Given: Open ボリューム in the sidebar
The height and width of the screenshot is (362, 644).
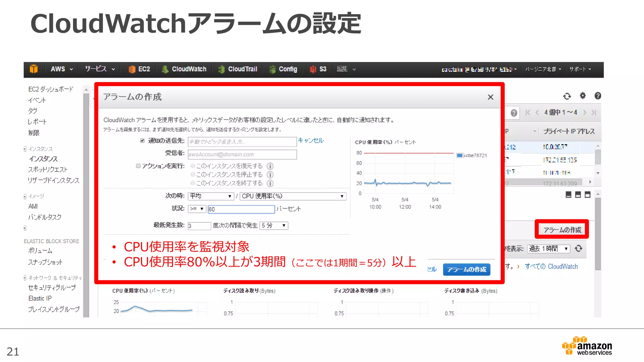Looking at the screenshot, I should [40, 251].
